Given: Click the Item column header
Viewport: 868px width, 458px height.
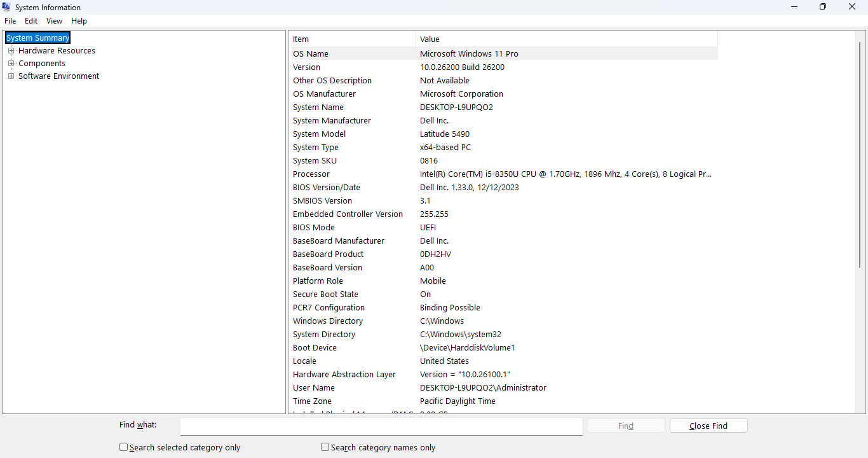Looking at the screenshot, I should 353,39.
